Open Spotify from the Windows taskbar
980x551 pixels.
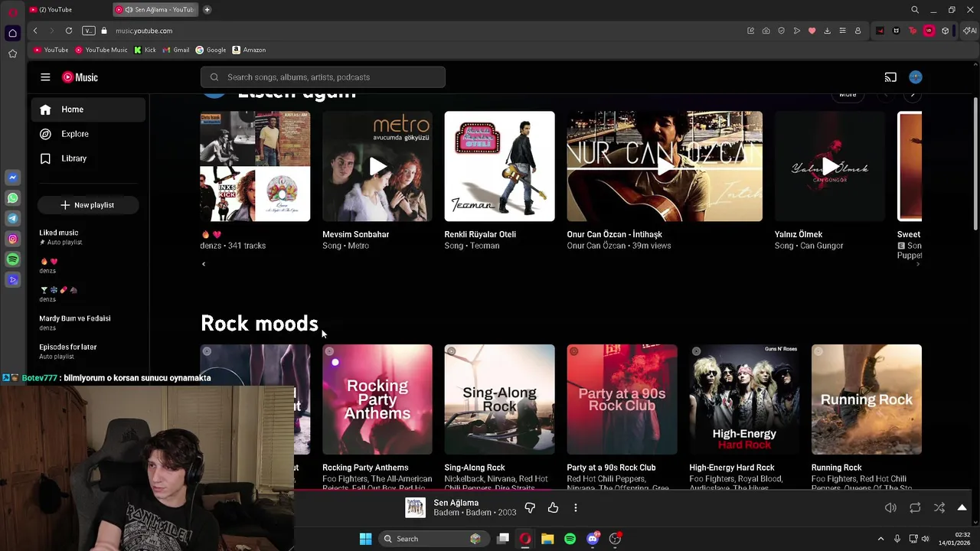pyautogui.click(x=570, y=539)
